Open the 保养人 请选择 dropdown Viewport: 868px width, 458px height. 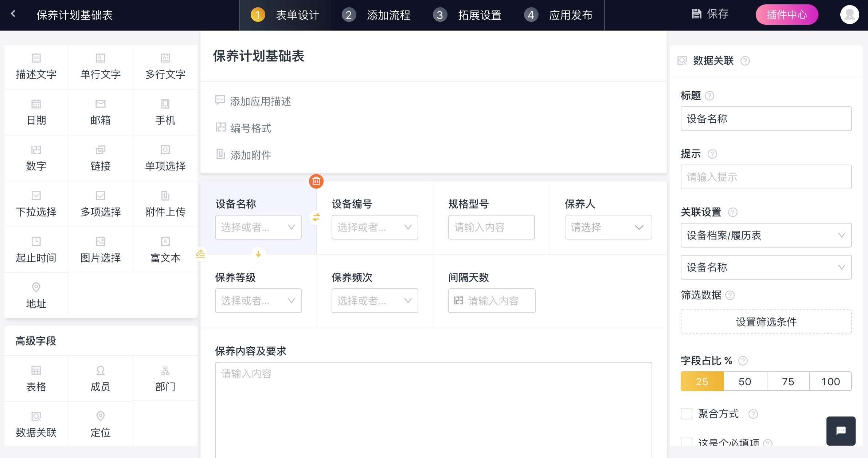608,227
